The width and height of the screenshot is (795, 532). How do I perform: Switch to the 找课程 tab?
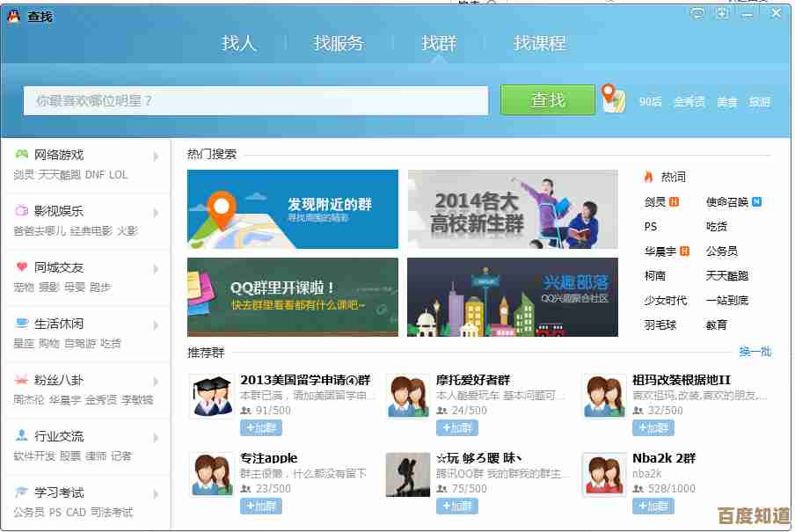click(x=539, y=43)
